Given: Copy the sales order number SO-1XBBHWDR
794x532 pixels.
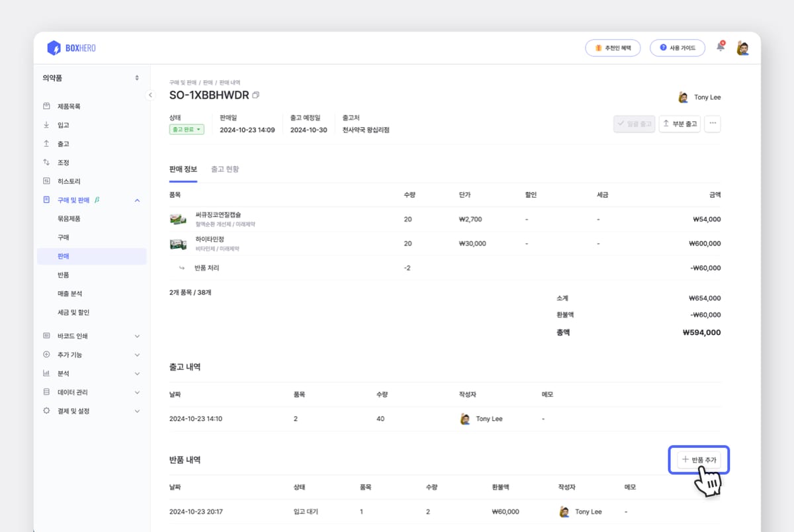Looking at the screenshot, I should [256, 95].
